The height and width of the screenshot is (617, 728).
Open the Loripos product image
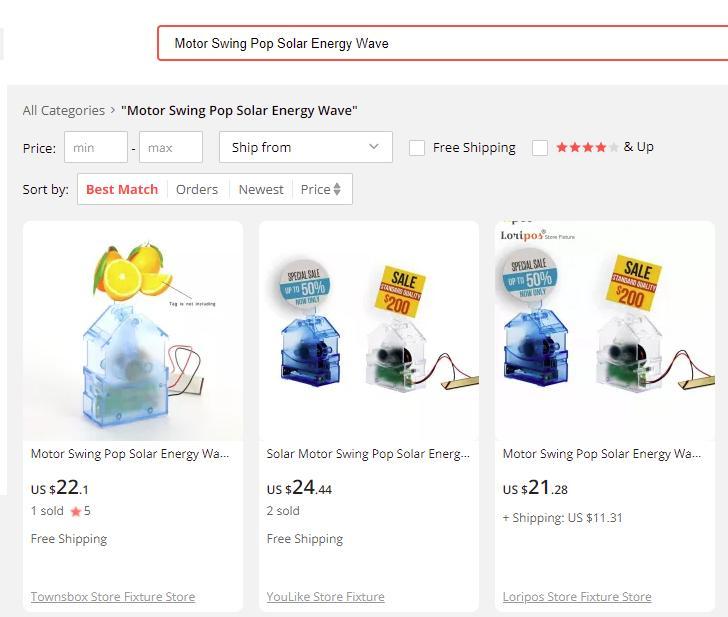(x=605, y=331)
